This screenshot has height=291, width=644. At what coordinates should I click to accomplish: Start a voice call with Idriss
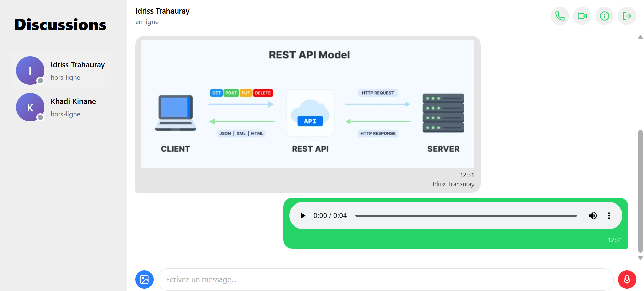(x=560, y=16)
